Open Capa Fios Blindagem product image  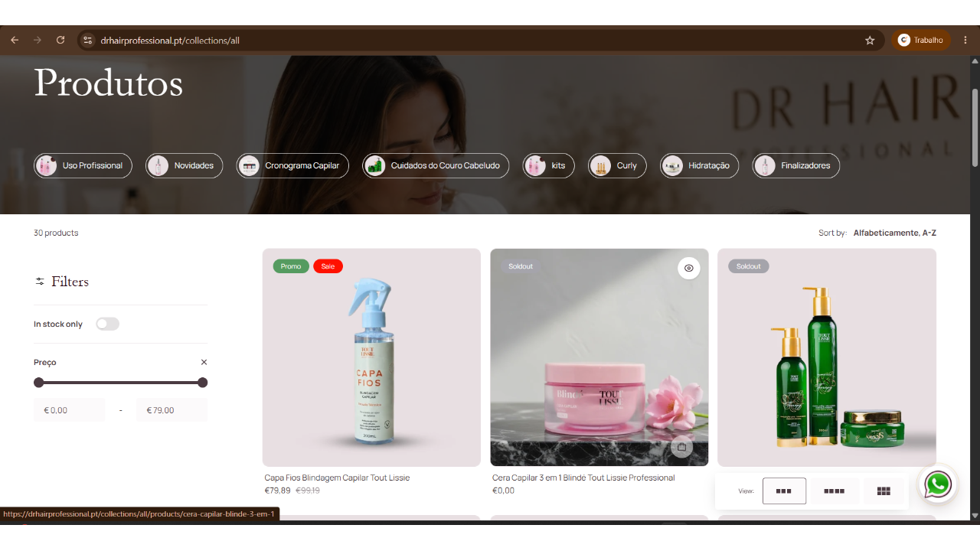click(371, 357)
